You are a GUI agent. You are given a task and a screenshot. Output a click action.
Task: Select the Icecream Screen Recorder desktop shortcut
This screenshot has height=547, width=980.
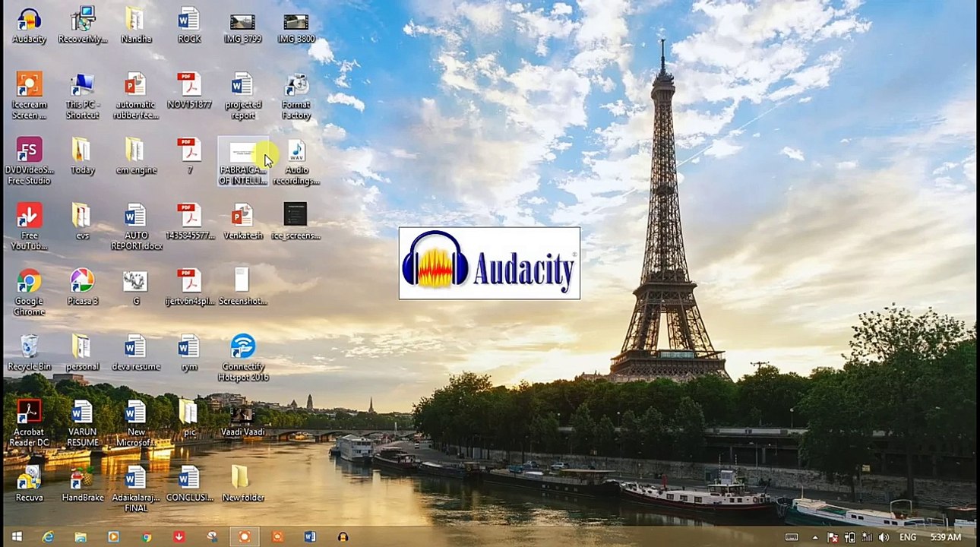(x=29, y=96)
